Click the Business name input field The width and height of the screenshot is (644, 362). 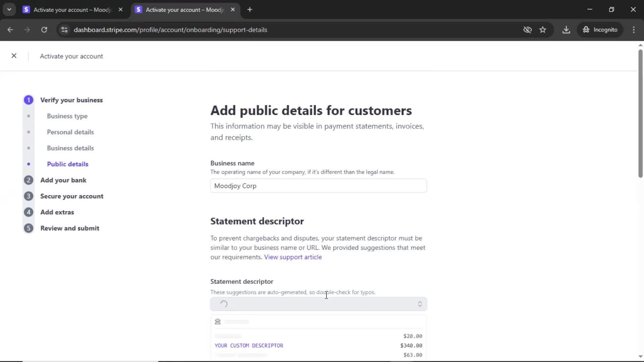click(318, 186)
